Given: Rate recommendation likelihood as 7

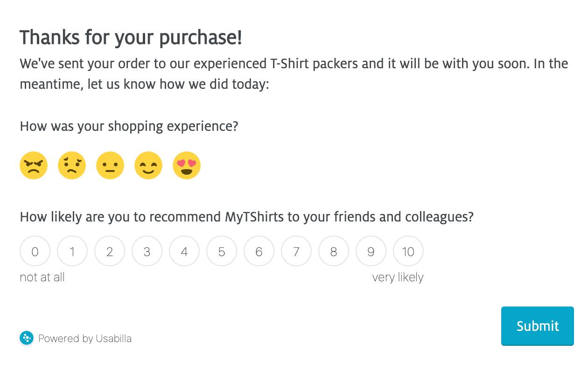Looking at the screenshot, I should click(x=296, y=251).
